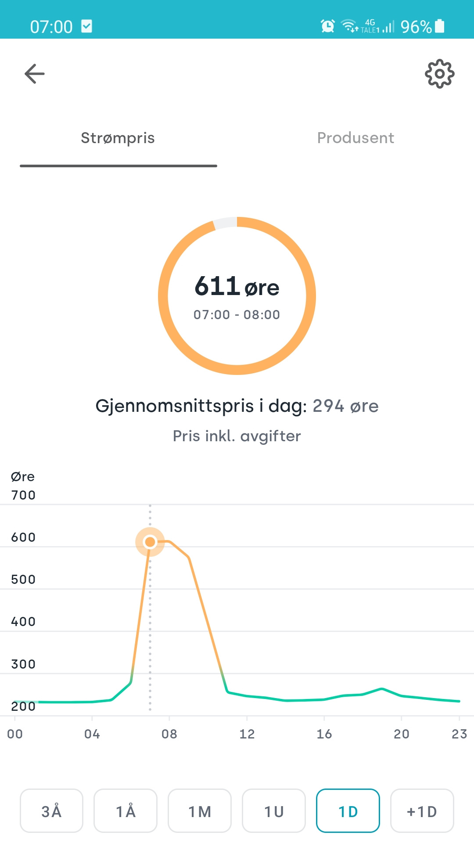The width and height of the screenshot is (474, 868).
Task: Tap the battery icon in status bar
Action: [439, 26]
